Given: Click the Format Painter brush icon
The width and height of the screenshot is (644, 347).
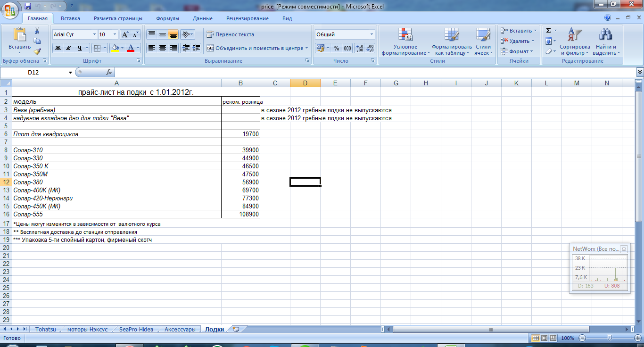Looking at the screenshot, I should [37, 51].
